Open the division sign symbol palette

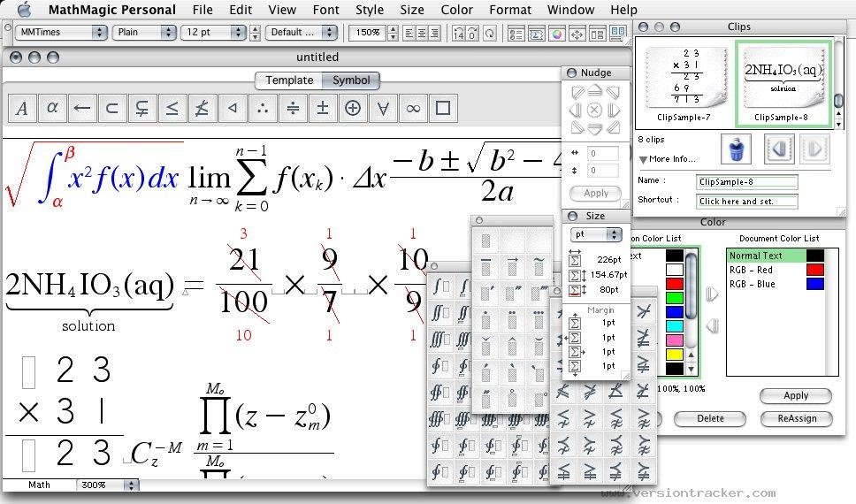293,108
